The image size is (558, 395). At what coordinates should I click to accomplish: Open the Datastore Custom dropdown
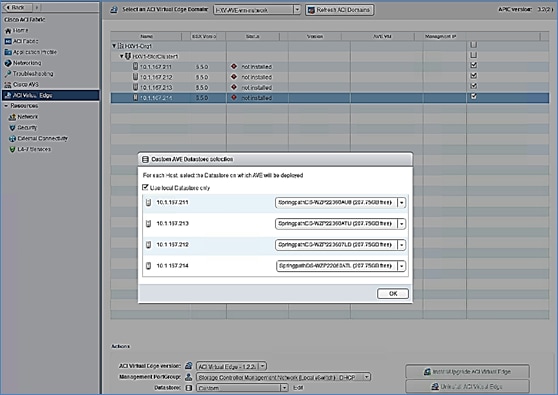242,388
